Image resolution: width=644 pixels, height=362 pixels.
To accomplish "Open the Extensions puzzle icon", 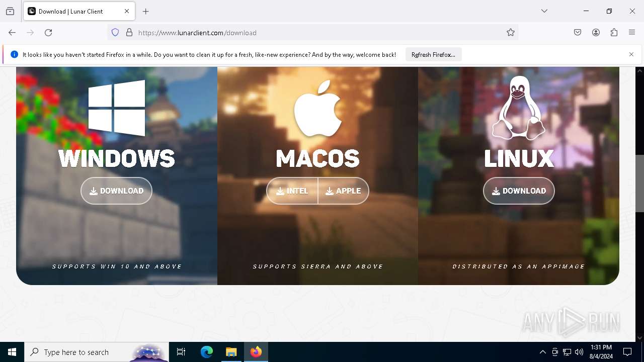I will [x=614, y=33].
